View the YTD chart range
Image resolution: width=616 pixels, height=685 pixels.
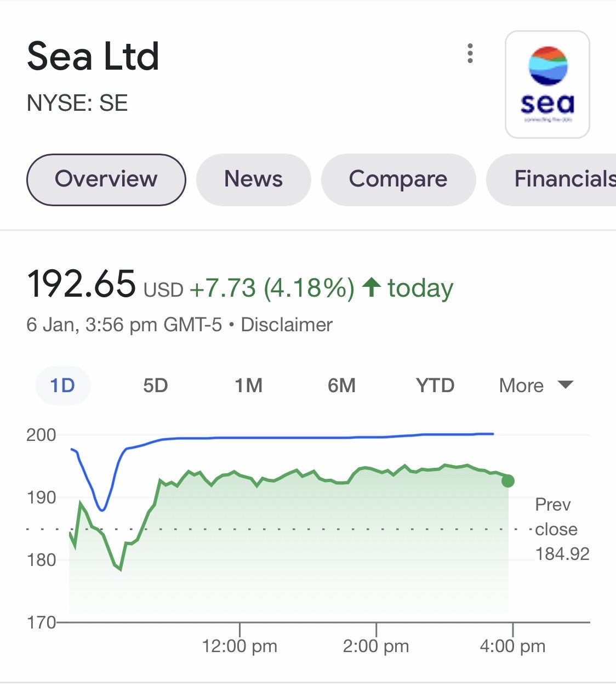coord(435,386)
